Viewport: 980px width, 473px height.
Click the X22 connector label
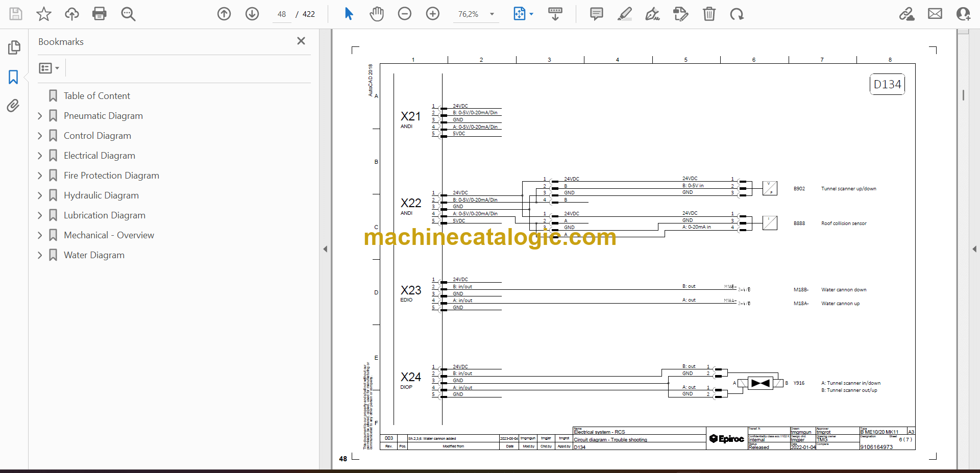click(410, 203)
